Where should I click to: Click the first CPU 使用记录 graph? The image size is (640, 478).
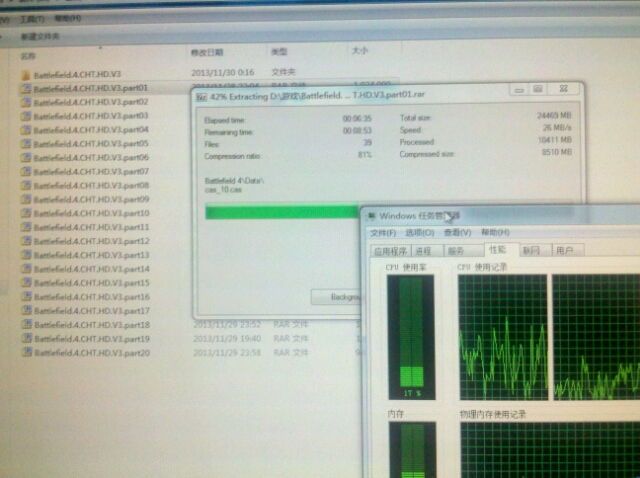point(503,337)
